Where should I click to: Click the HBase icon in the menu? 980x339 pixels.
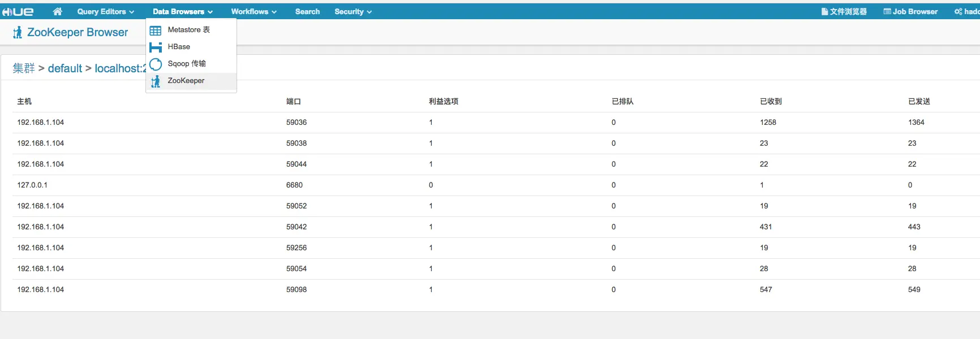156,47
